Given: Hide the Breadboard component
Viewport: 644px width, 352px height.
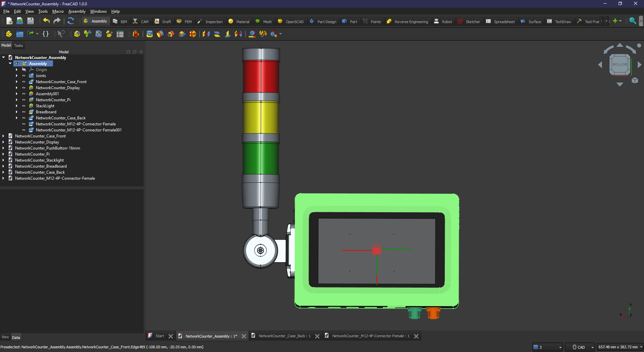Looking at the screenshot, I should point(24,112).
